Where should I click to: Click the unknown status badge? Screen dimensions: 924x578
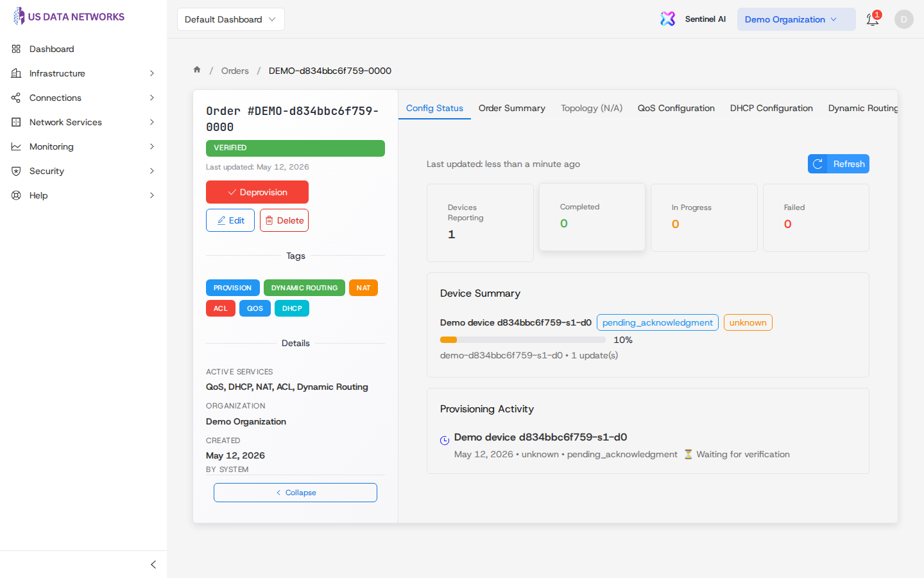(x=748, y=322)
